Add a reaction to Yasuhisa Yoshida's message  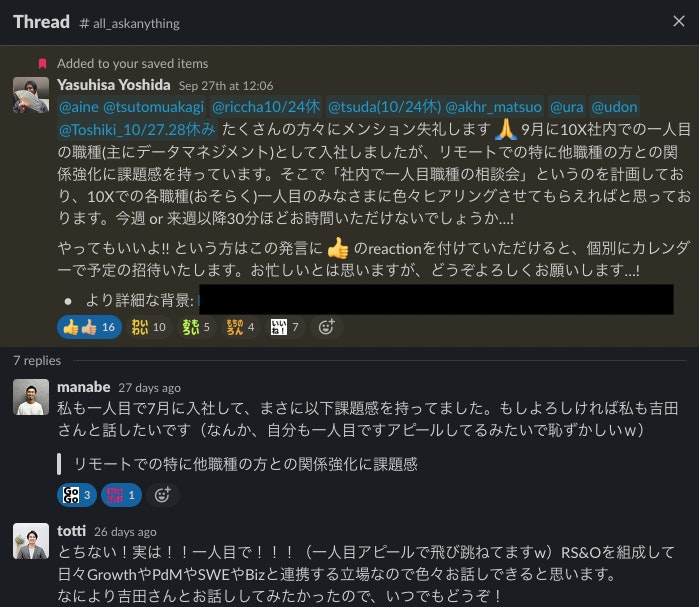point(326,328)
